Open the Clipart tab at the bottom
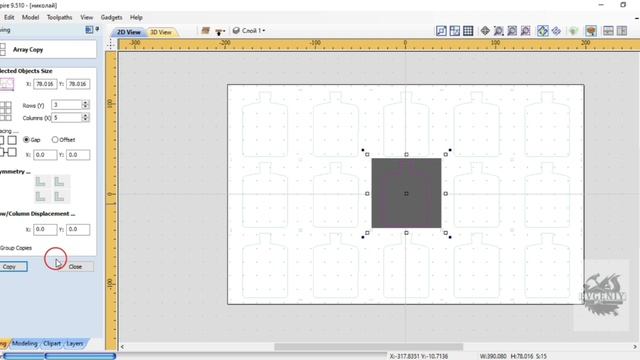The height and width of the screenshot is (360, 640). (x=52, y=344)
